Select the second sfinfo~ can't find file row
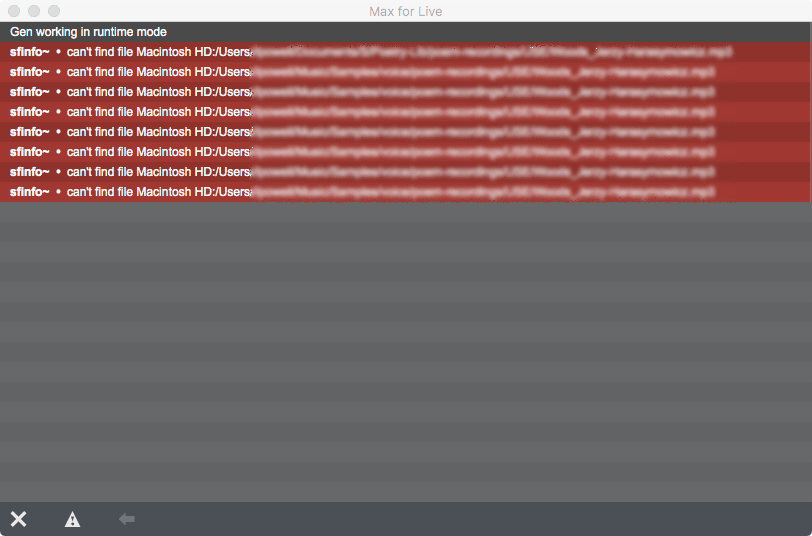Image resolution: width=812 pixels, height=536 pixels. 406,72
